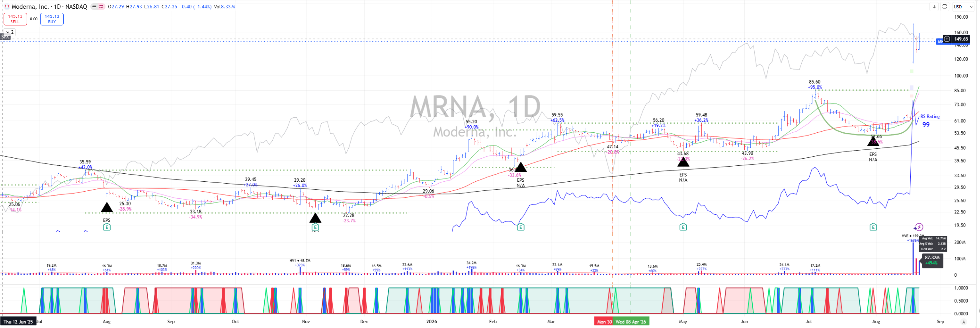Click the black triangle marker above the February EPS N/A

click(x=521, y=167)
